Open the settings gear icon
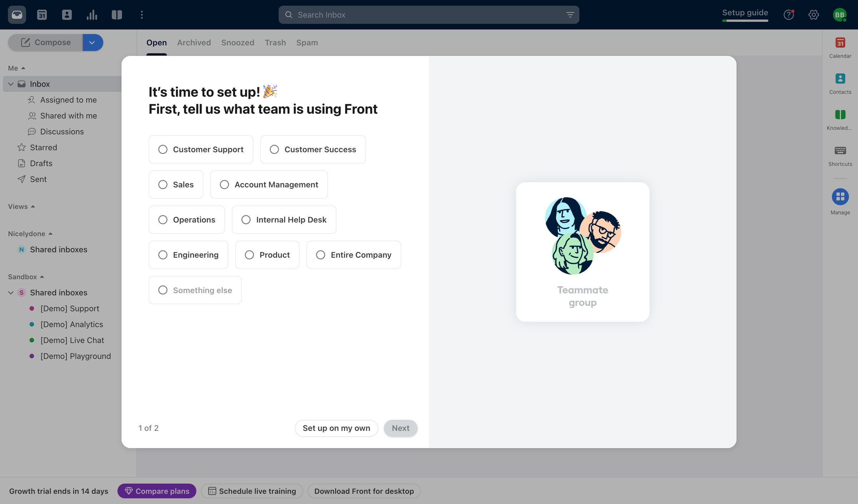Screen dimensions: 858x504 pyautogui.click(x=814, y=15)
